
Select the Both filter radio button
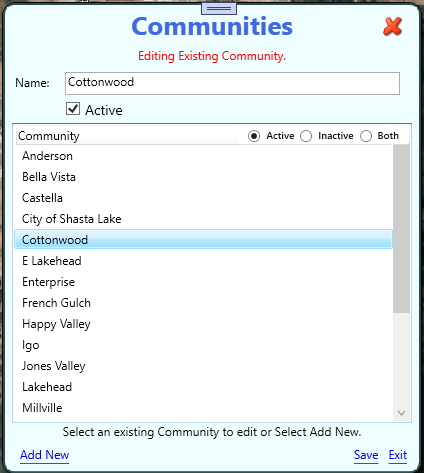click(366, 136)
